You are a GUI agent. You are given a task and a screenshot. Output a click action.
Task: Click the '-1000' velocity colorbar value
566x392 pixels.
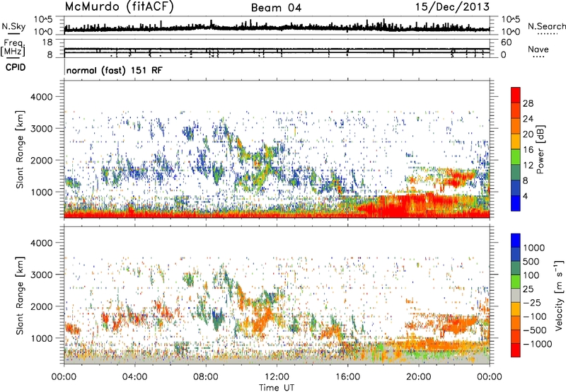tap(538, 344)
